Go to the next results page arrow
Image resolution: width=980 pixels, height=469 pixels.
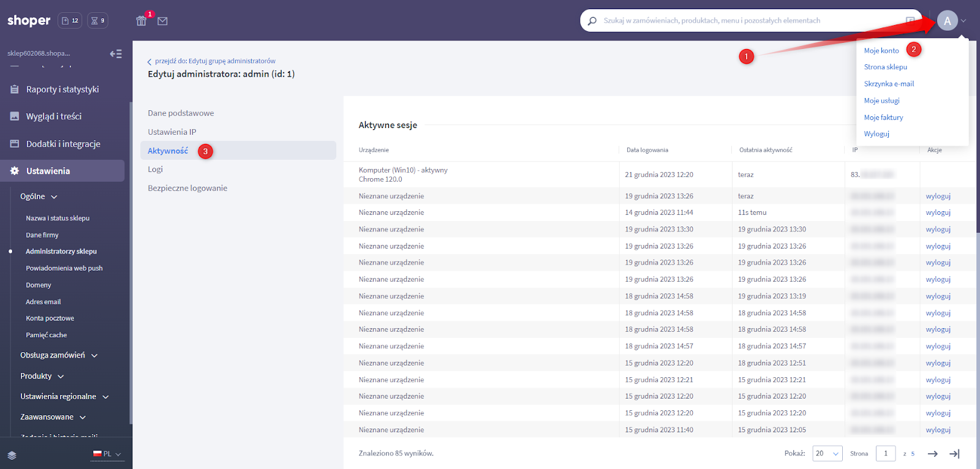(933, 454)
